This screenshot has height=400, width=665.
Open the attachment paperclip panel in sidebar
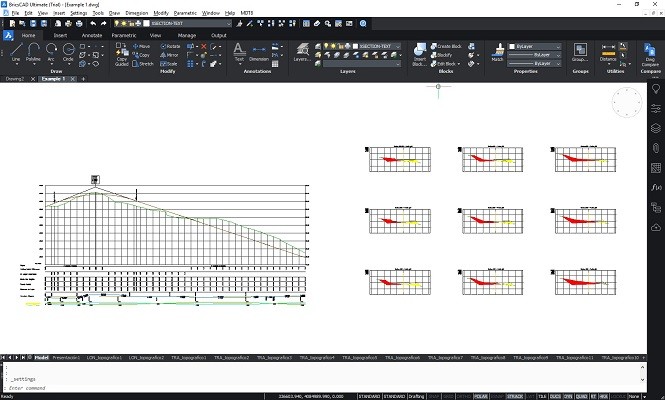(656, 148)
